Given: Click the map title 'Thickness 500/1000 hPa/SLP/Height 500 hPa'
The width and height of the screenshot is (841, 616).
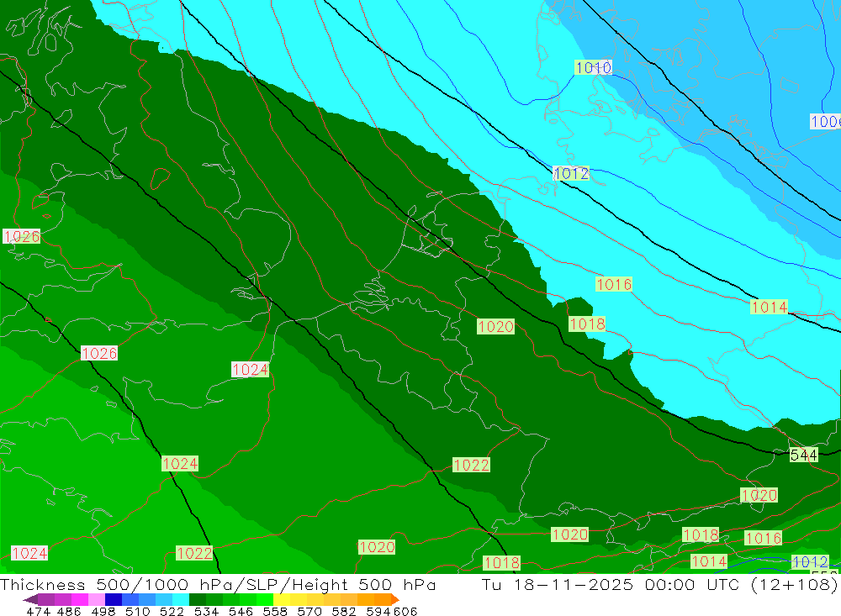Looking at the screenshot, I should coord(218,584).
